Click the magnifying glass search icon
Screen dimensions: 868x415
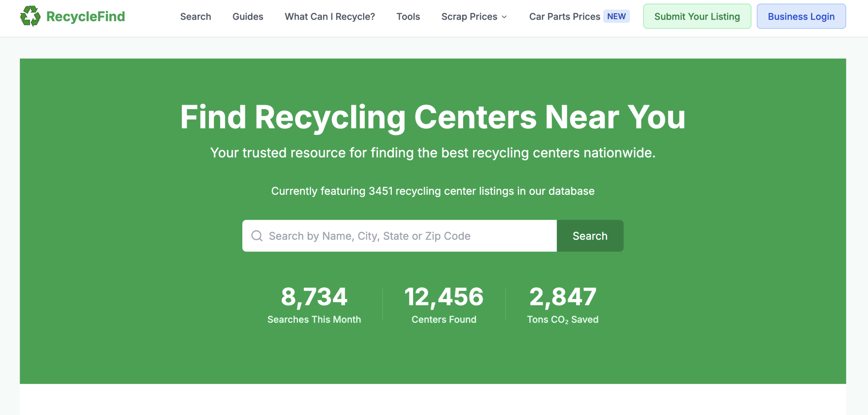[257, 236]
